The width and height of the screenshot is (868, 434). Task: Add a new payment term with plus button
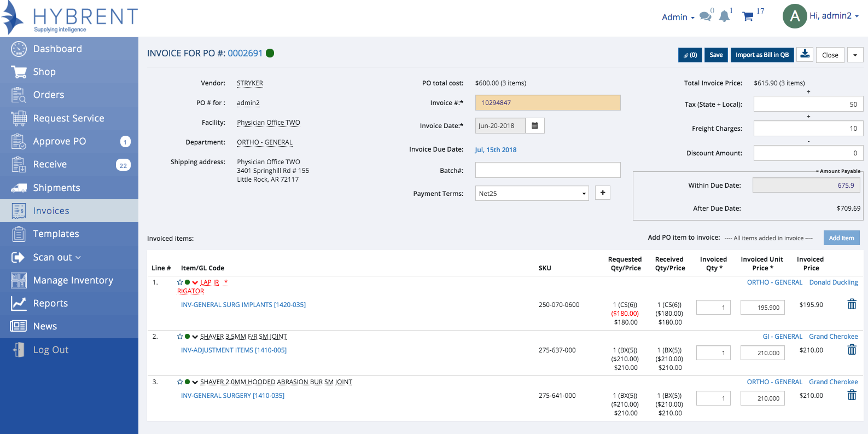[603, 193]
